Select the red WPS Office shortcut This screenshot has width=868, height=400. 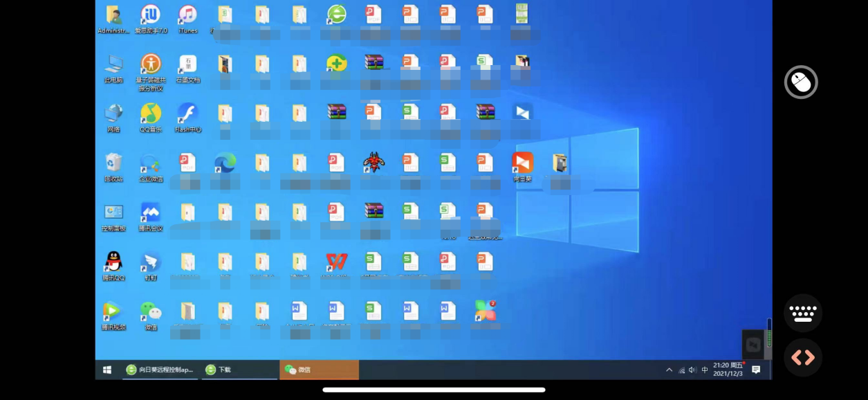336,262
